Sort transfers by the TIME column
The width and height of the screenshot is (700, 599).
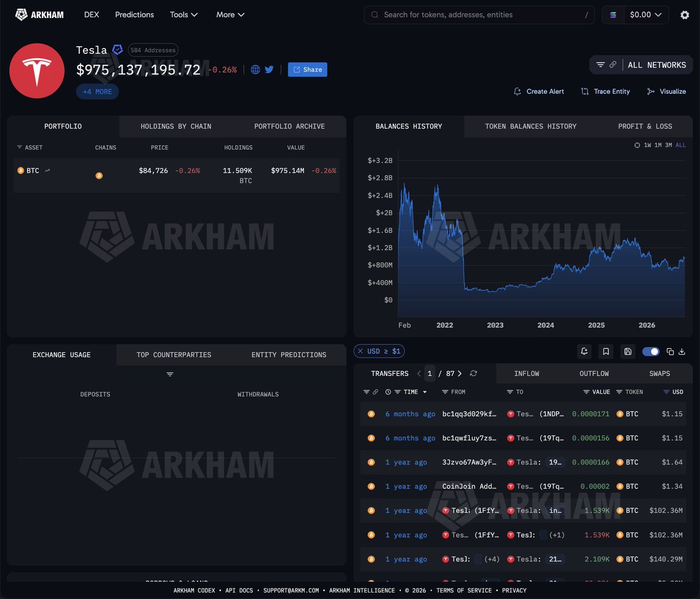[x=411, y=392]
